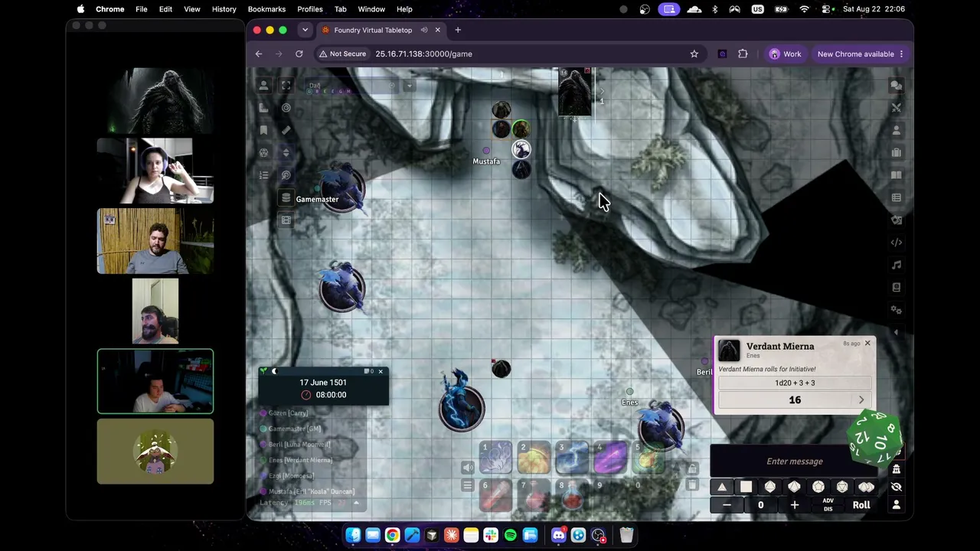Open the Actors sidebar tab

coord(897,130)
